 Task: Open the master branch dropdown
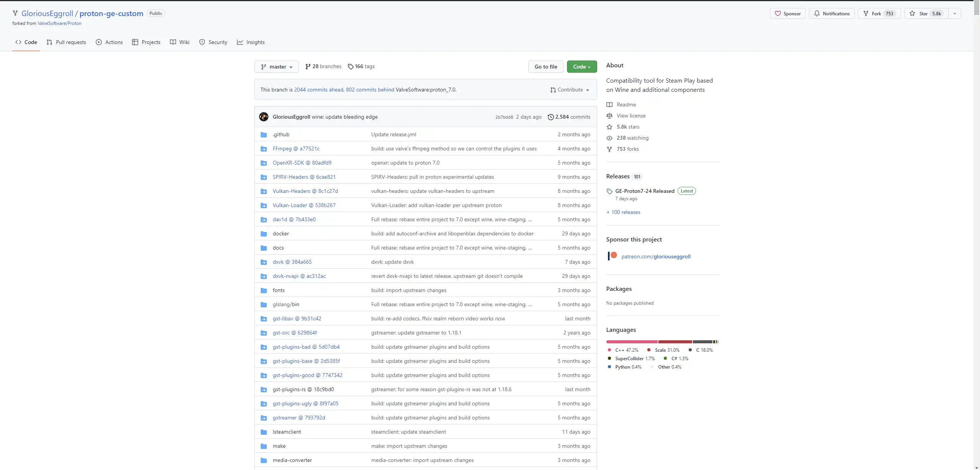(276, 67)
